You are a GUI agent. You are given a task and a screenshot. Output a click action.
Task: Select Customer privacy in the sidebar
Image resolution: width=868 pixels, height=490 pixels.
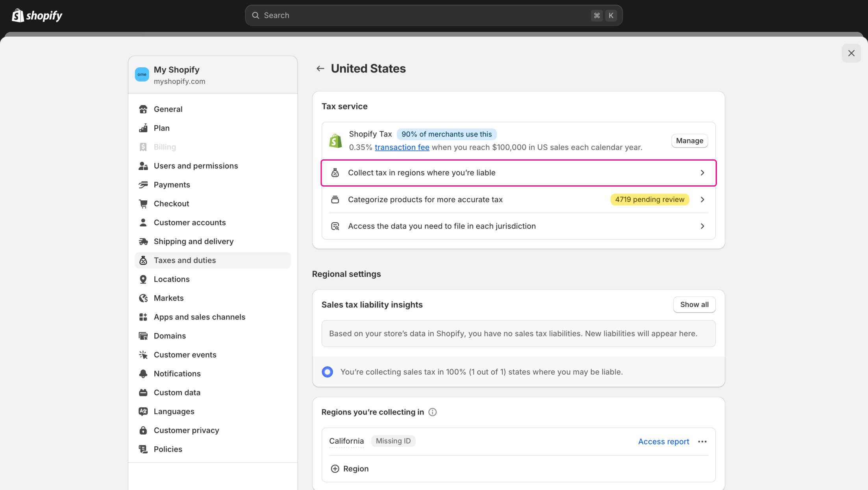point(186,430)
